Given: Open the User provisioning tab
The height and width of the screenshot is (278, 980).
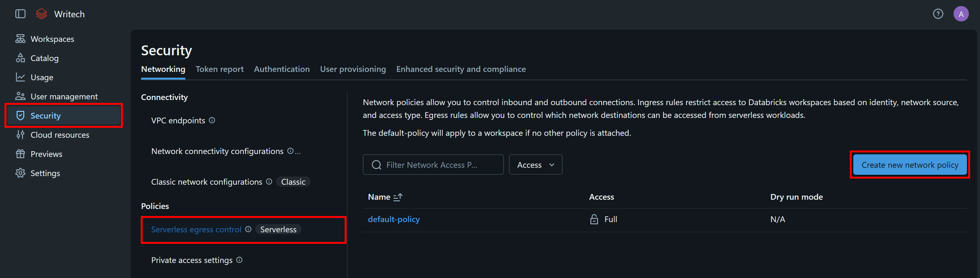Looking at the screenshot, I should (353, 69).
